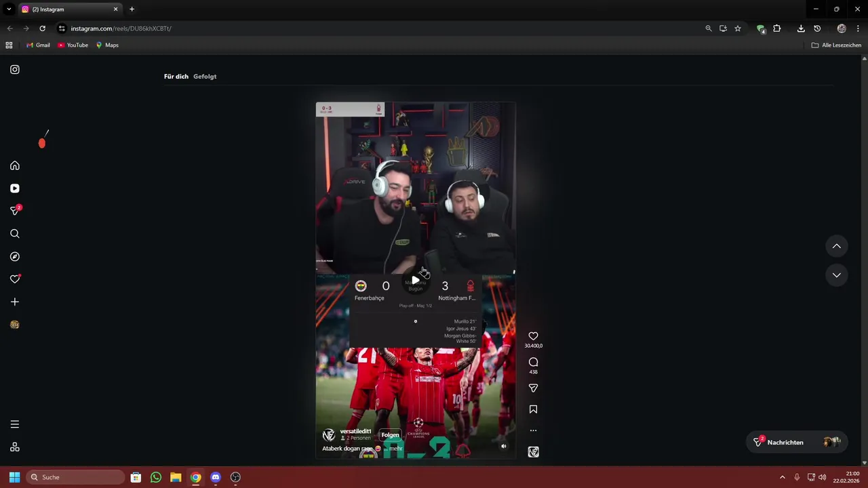Open Explore compass in sidebar

click(x=15, y=257)
